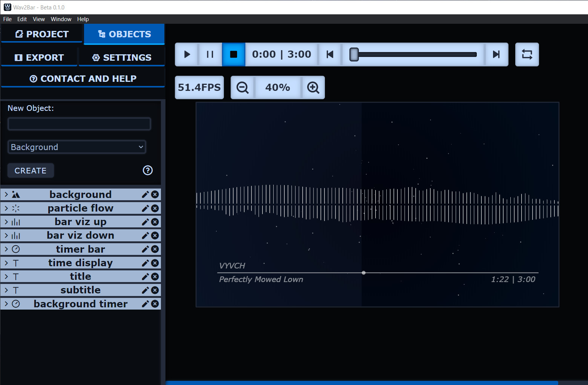Open the Help menu

tap(83, 19)
